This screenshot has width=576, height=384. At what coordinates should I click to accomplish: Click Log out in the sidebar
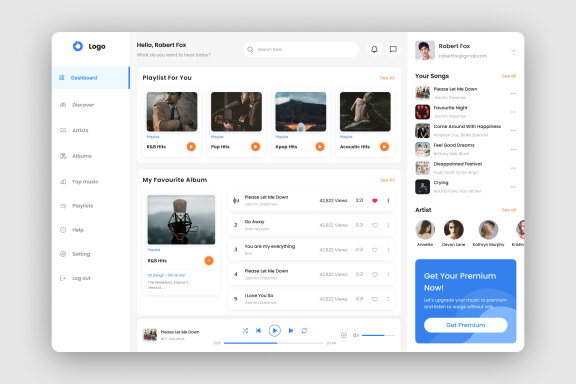pos(75,278)
